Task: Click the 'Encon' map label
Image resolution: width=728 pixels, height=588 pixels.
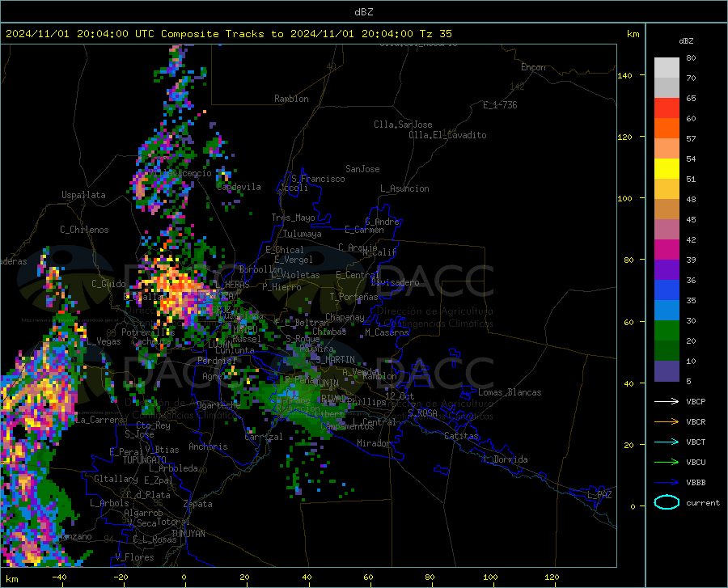Action: pyautogui.click(x=533, y=67)
